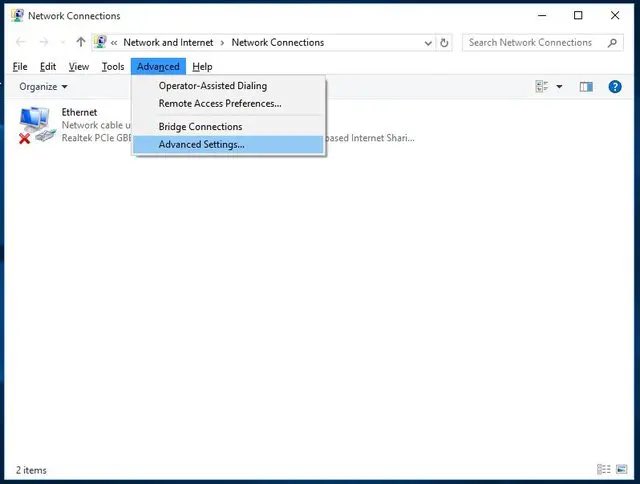Choose Bridge Connections
Image resolution: width=640 pixels, height=484 pixels.
229,127
